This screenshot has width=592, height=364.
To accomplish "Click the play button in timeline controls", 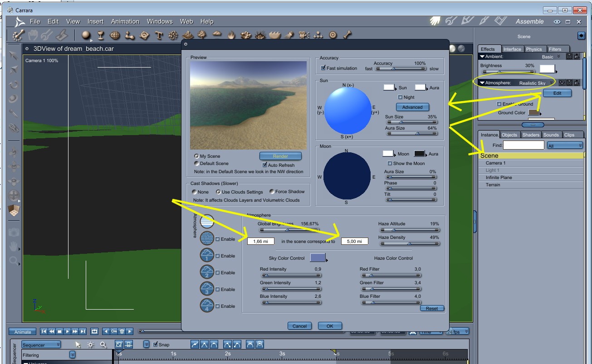I will (x=68, y=331).
